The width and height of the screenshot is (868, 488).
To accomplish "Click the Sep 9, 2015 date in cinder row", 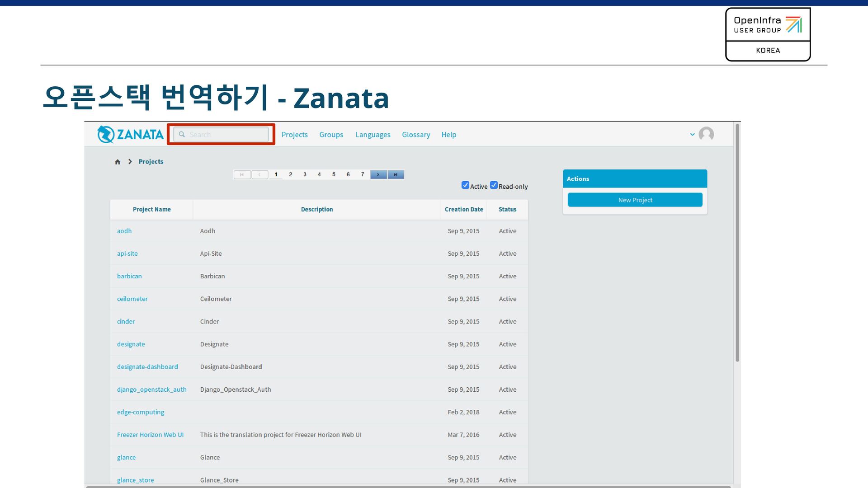I will (463, 322).
